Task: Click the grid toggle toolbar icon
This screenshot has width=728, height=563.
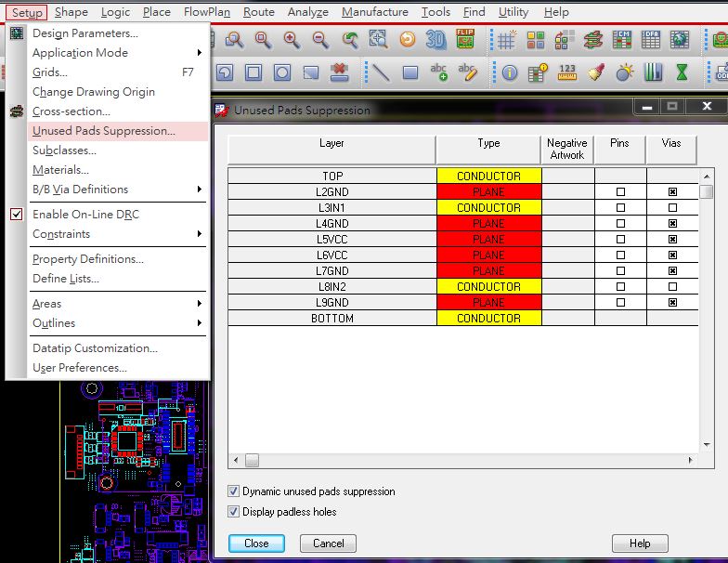Action: [x=506, y=40]
